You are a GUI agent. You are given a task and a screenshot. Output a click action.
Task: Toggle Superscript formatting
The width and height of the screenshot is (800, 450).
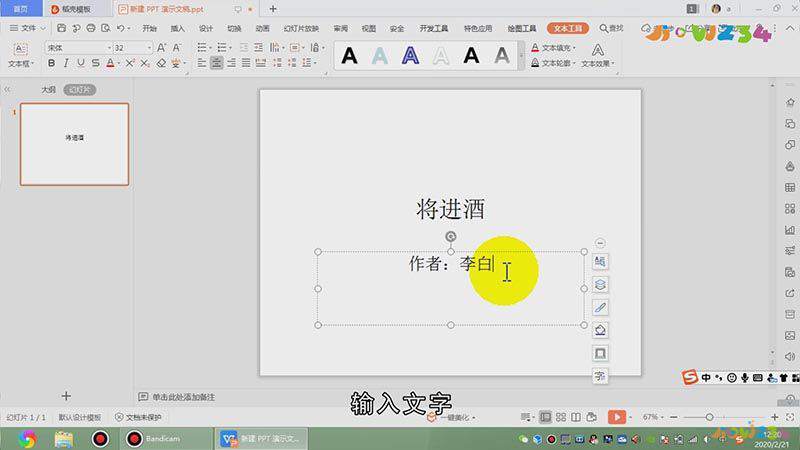tap(130, 63)
